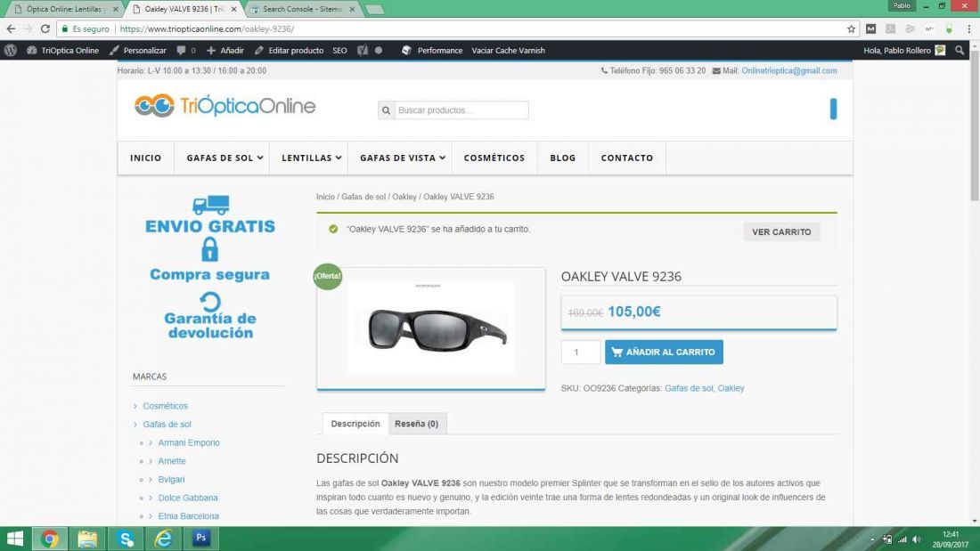Open Photoshop from the taskbar

tap(201, 538)
